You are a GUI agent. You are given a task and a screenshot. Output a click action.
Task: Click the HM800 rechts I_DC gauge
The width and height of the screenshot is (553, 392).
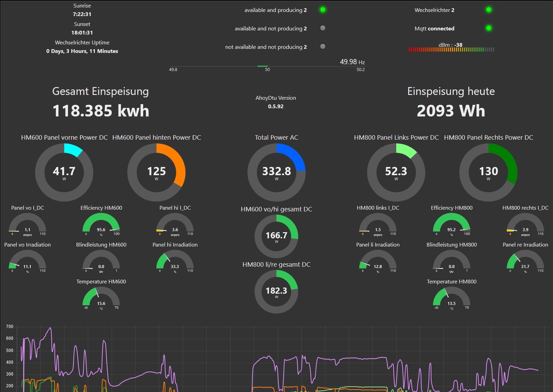tap(525, 225)
